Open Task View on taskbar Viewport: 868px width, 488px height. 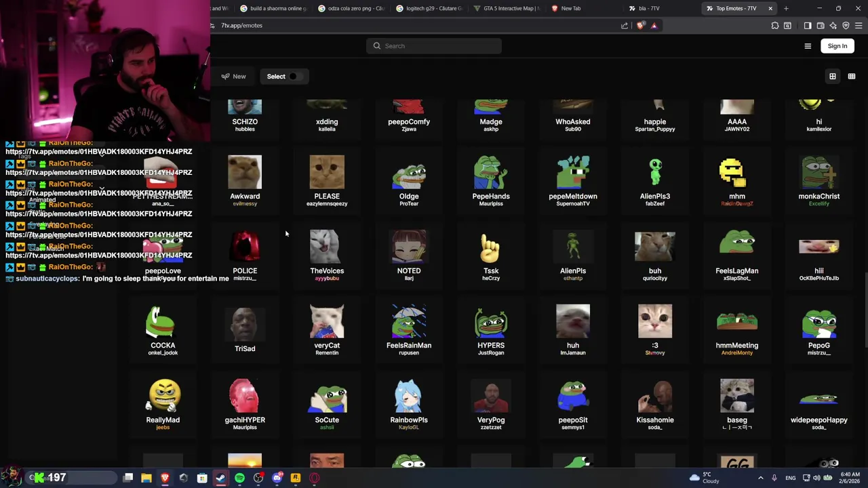coord(128,479)
